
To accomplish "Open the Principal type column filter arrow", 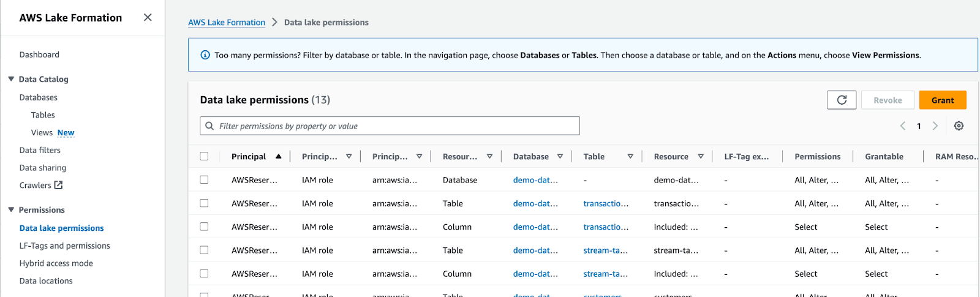I will 349,156.
